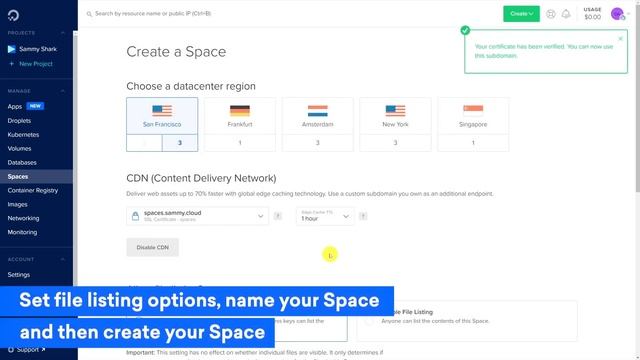Select the Frankfurt region
The image size is (640, 360).
(x=240, y=116)
